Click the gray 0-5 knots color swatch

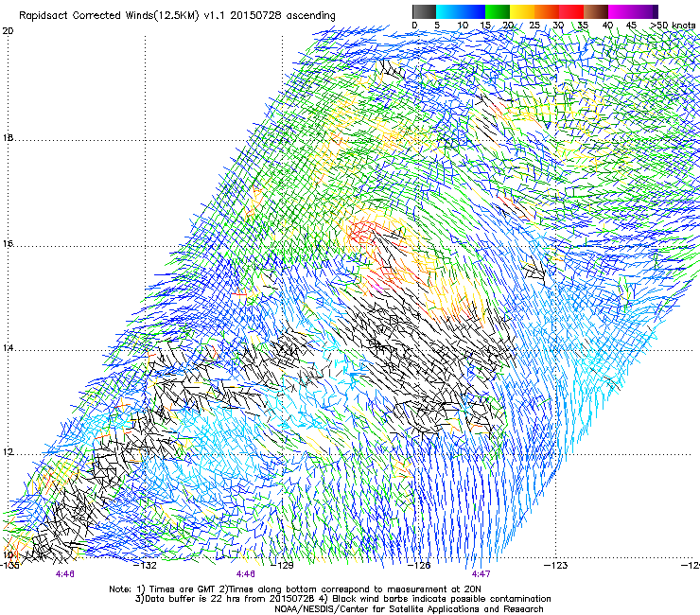424,11
